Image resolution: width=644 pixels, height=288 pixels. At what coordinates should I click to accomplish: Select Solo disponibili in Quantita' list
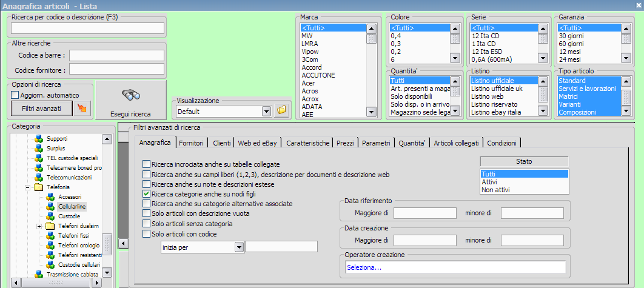pyautogui.click(x=420, y=96)
